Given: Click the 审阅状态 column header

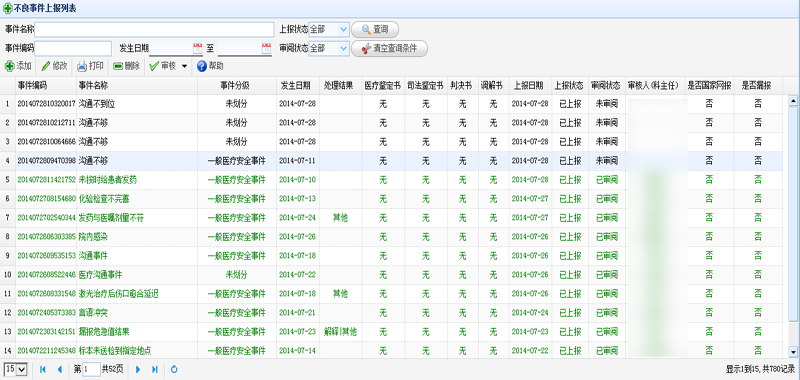Looking at the screenshot, I should (x=605, y=85).
